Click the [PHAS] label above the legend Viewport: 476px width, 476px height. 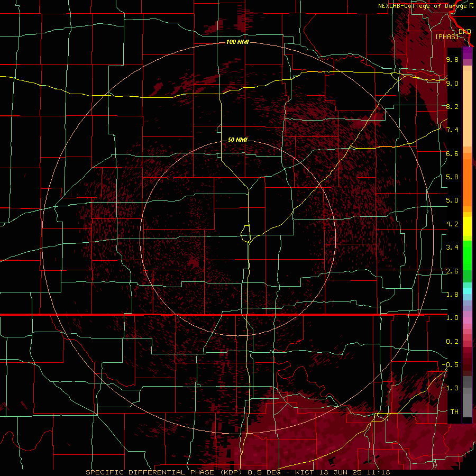[x=447, y=36]
